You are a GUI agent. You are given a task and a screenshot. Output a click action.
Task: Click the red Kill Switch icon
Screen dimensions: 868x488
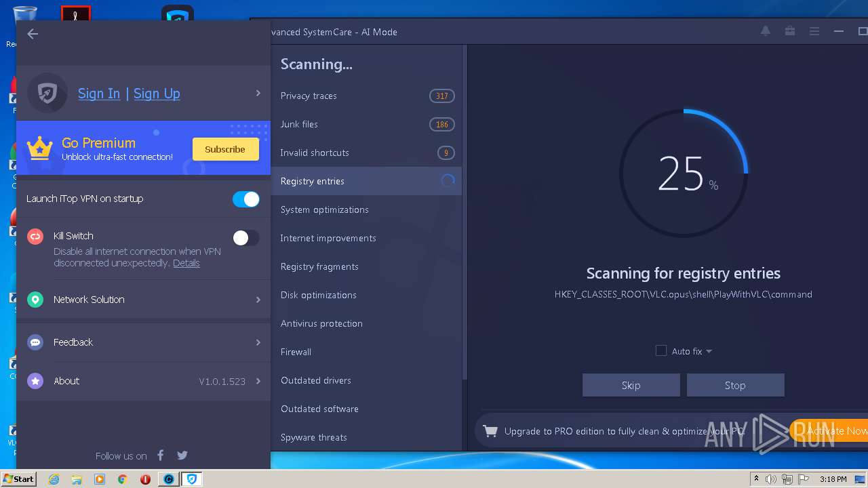click(x=35, y=237)
